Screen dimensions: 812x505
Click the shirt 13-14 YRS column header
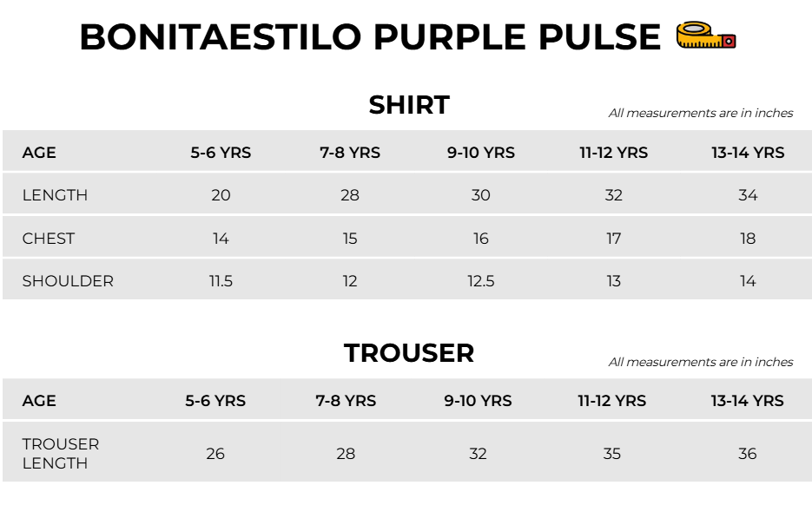tap(748, 153)
